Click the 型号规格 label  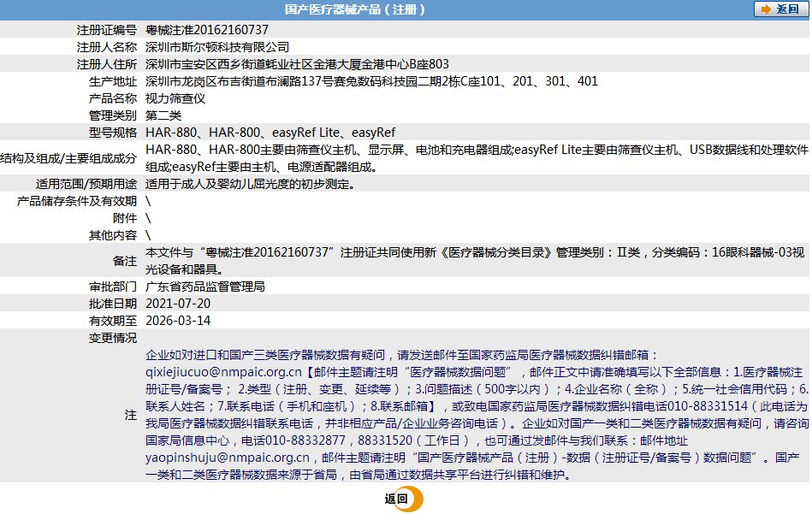[x=113, y=133]
